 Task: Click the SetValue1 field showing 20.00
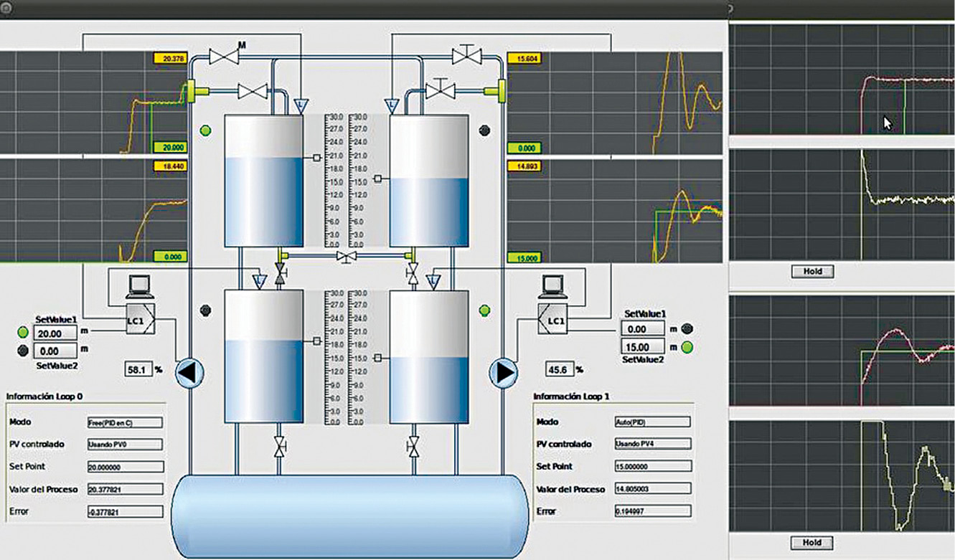[x=55, y=333]
